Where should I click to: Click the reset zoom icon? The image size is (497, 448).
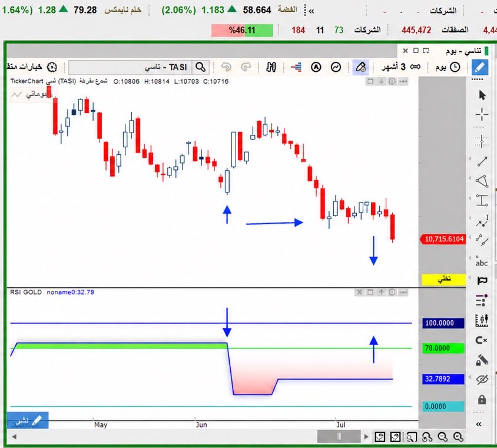pos(427,437)
